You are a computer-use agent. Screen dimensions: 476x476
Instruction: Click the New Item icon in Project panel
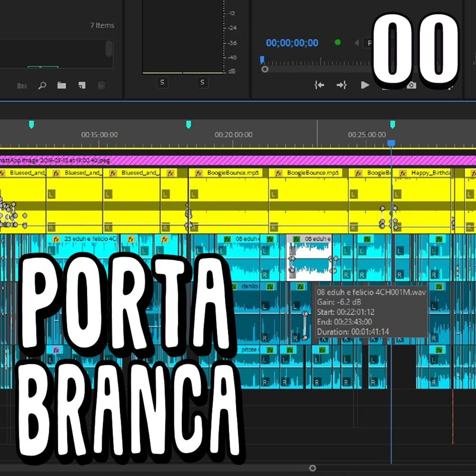click(82, 86)
